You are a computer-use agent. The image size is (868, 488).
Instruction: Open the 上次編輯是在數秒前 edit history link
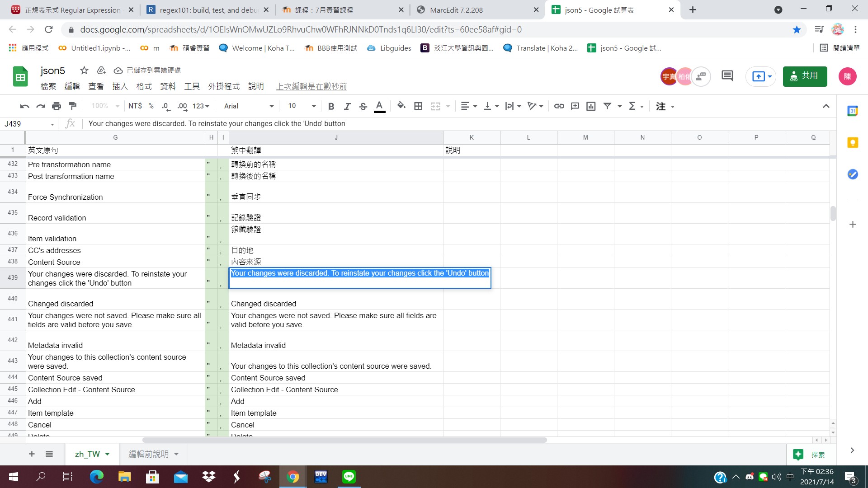[311, 86]
